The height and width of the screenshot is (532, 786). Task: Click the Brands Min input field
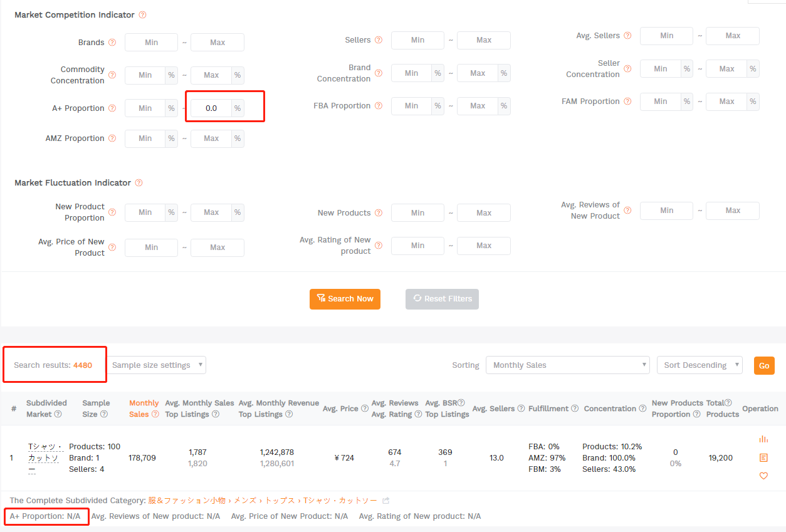[151, 43]
